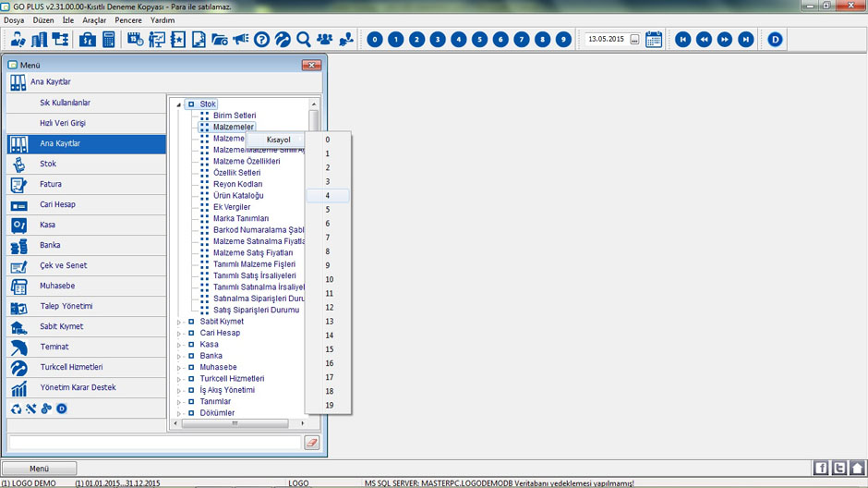
Task: Select Kısayol context menu entry
Action: 275,140
